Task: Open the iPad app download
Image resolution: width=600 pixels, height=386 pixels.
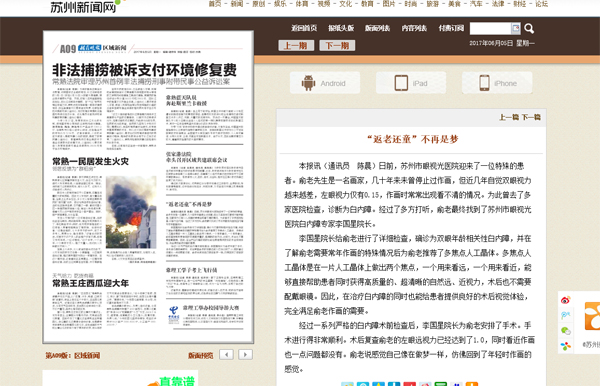Action: [411, 83]
